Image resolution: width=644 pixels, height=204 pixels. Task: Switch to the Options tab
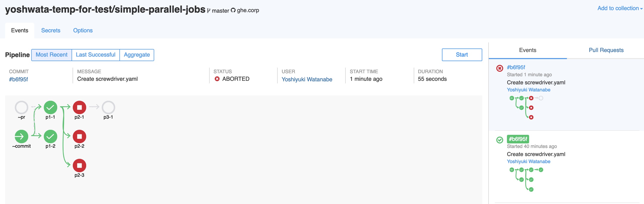(83, 31)
